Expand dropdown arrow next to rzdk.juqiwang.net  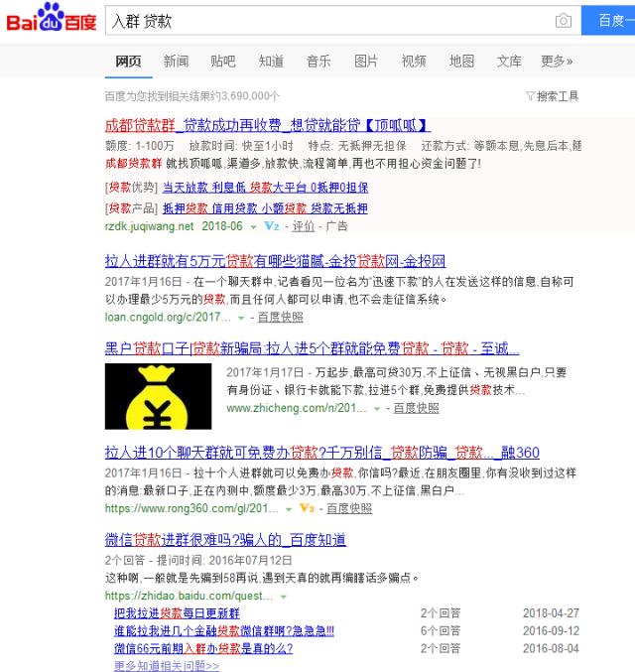[253, 227]
